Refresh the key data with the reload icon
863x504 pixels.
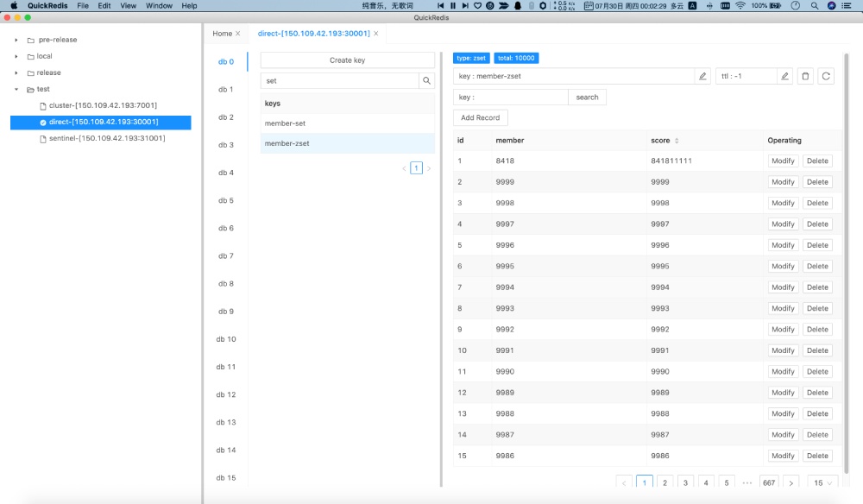click(x=826, y=76)
